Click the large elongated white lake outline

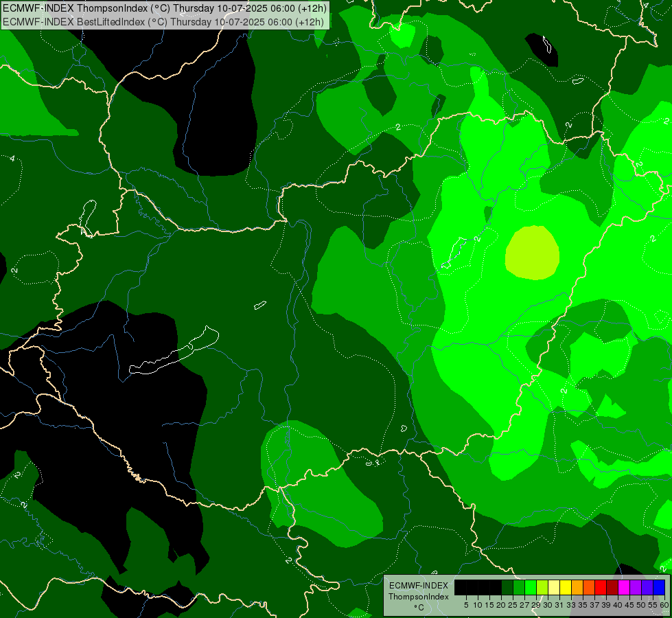click(174, 350)
